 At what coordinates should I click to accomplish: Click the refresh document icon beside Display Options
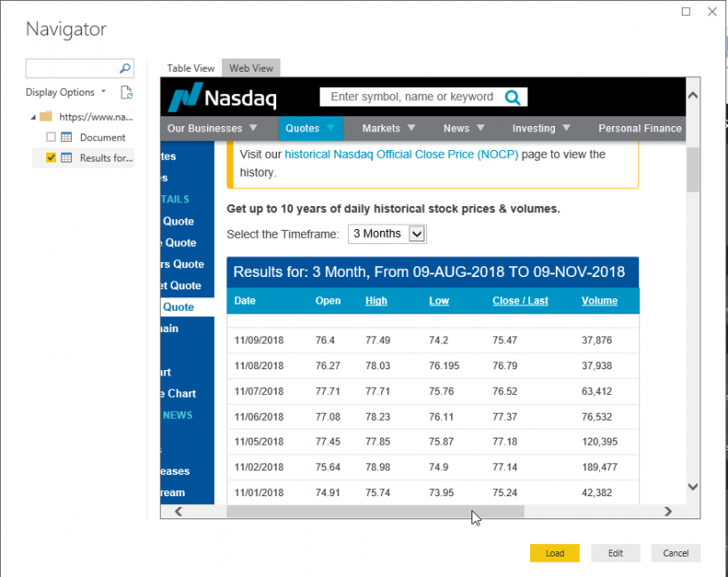(126, 92)
